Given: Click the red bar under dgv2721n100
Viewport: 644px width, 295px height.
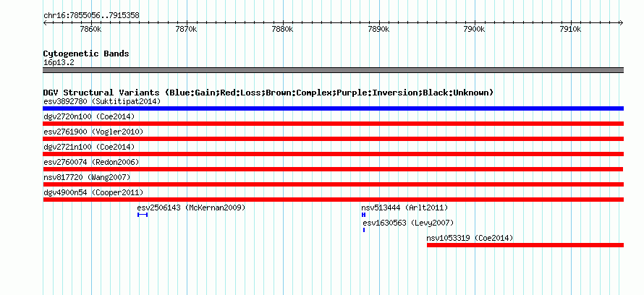Looking at the screenshot, I should (333, 154).
